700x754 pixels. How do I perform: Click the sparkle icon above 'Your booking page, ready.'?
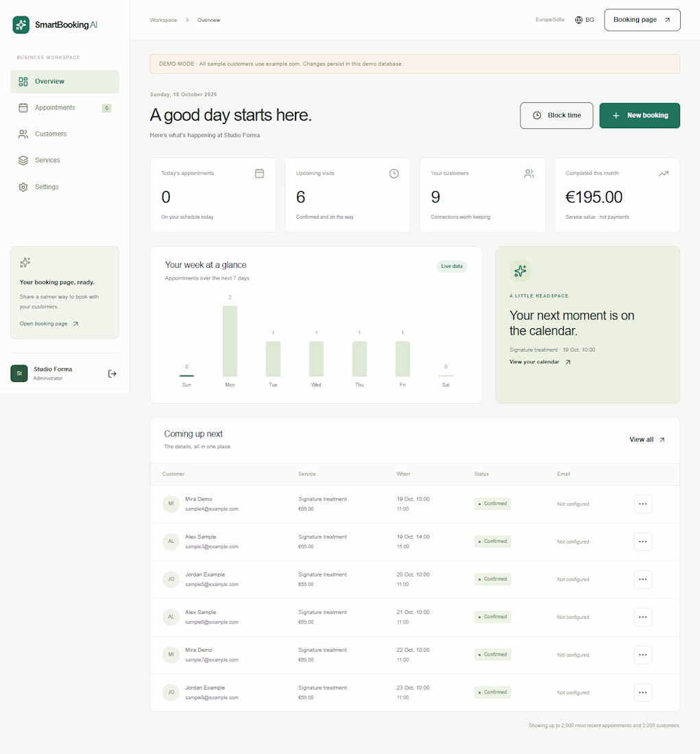click(25, 262)
